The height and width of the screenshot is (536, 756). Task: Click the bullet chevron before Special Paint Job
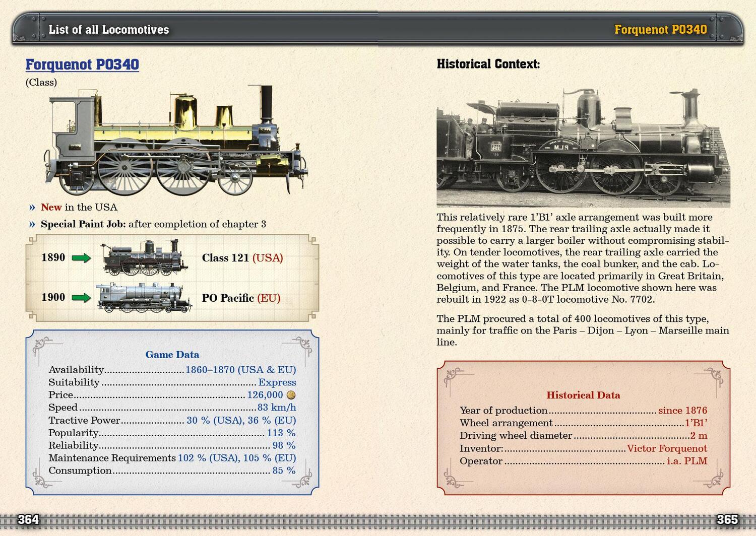pyautogui.click(x=32, y=224)
